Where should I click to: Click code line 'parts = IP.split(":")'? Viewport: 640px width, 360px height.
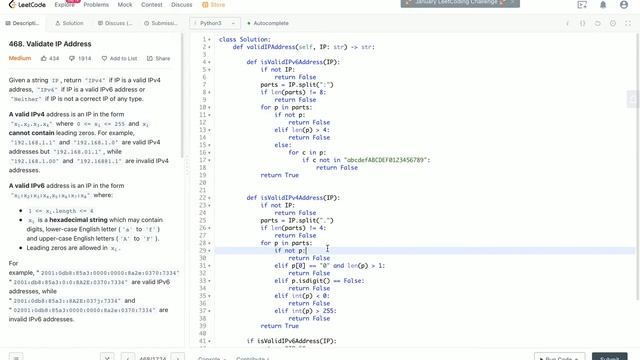coord(297,85)
